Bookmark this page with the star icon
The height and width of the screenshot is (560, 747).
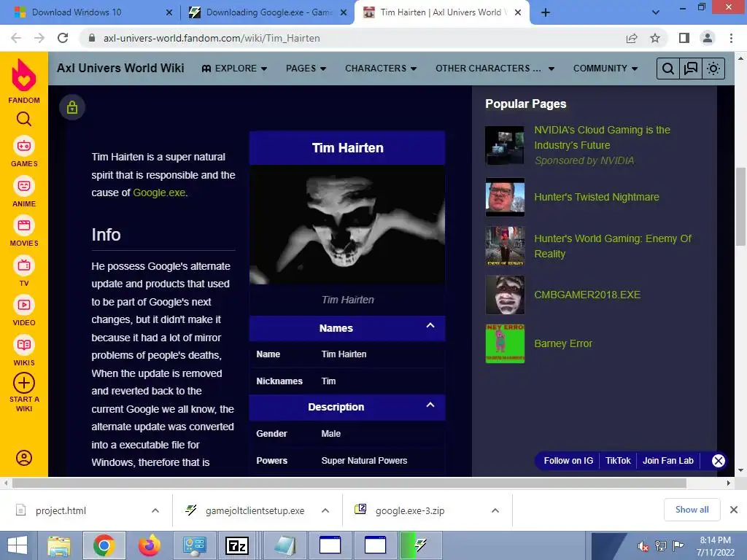point(655,38)
